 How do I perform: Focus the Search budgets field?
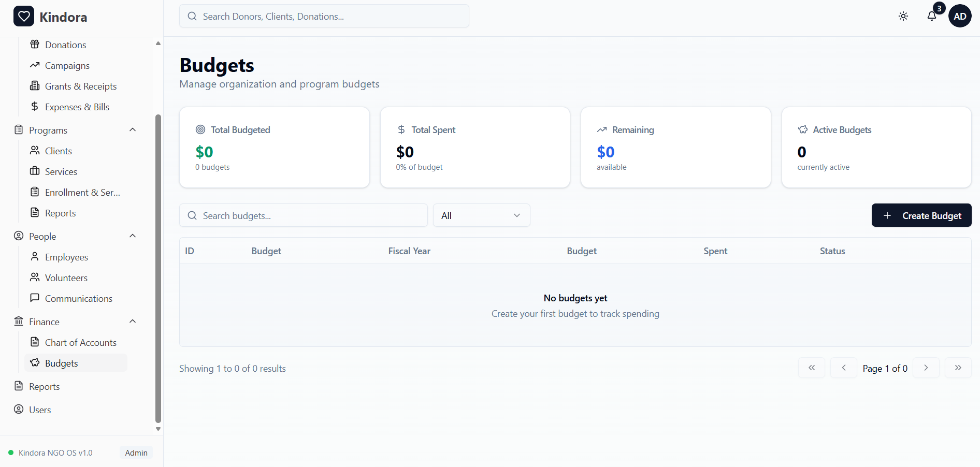[304, 215]
